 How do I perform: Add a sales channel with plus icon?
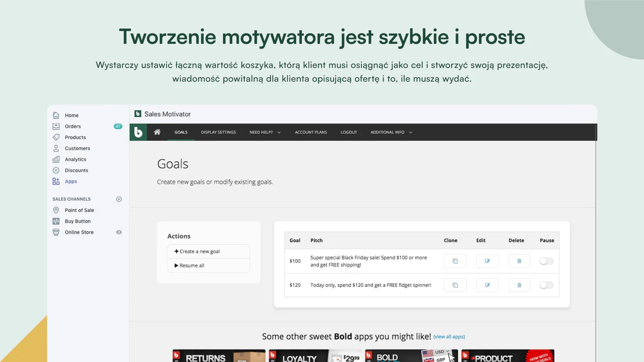pos(119,199)
